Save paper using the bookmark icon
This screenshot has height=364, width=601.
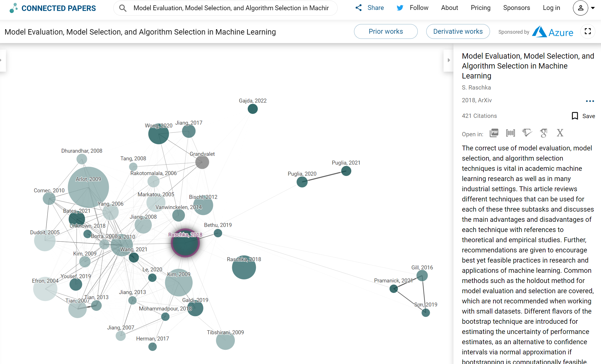pos(575,116)
